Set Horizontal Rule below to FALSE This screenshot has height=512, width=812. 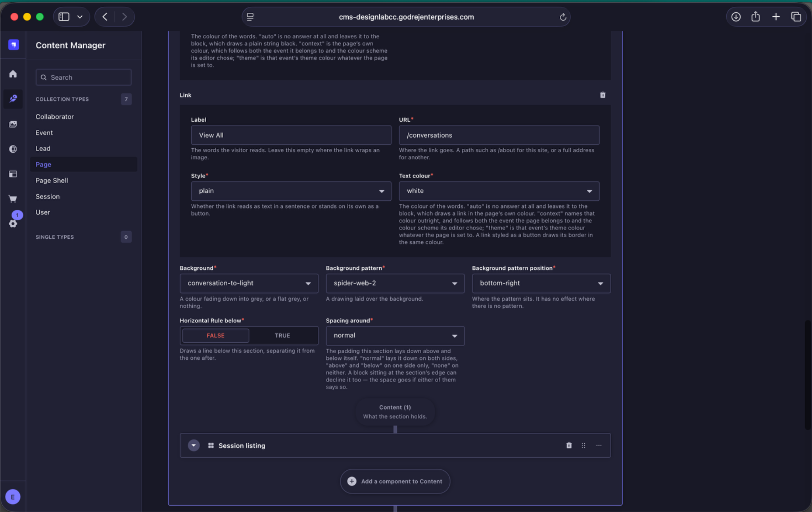(215, 336)
